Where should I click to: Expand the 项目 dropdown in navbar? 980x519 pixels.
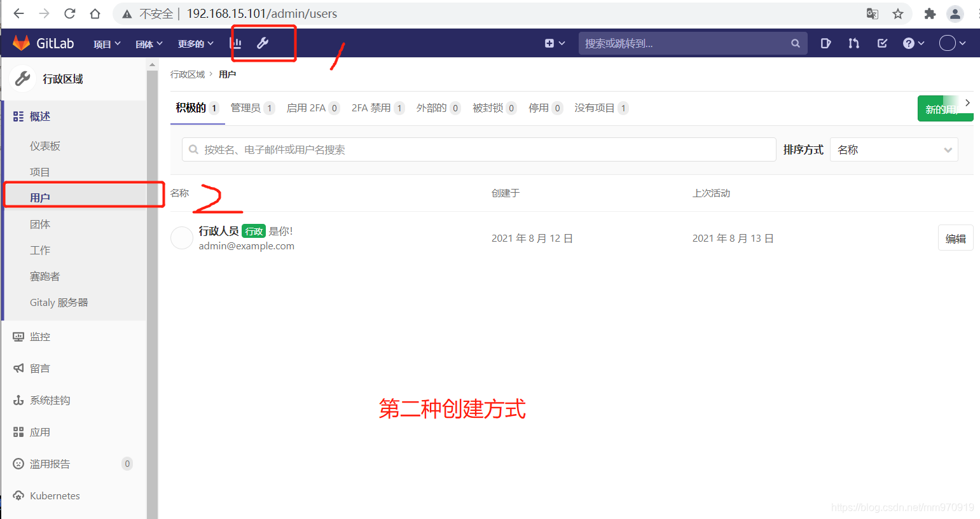[107, 44]
